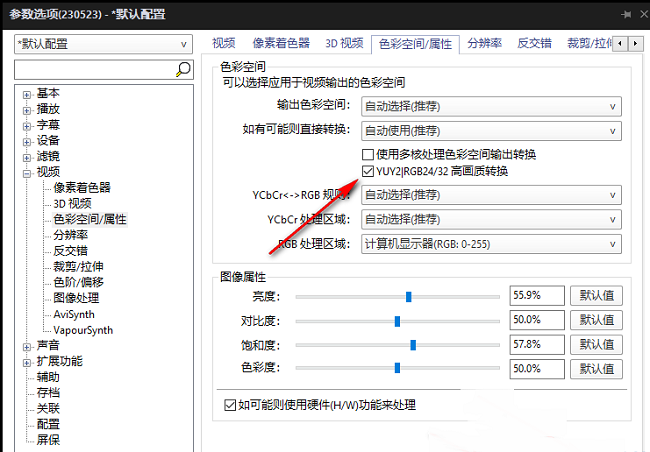650x452 pixels.
Task: Open the RGB 处理区域 dropdown
Action: pyautogui.click(x=491, y=244)
